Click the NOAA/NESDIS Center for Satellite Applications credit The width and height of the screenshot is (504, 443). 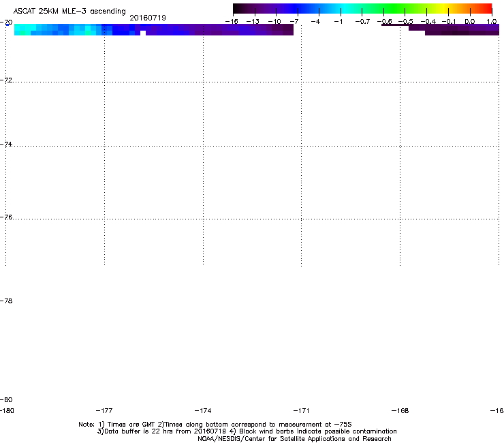[x=294, y=439]
